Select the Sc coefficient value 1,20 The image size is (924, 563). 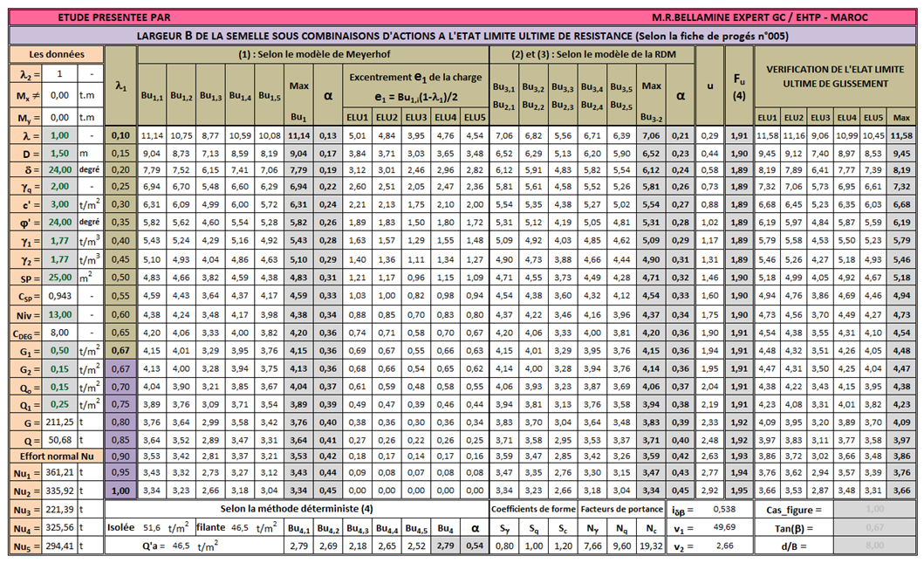click(563, 546)
